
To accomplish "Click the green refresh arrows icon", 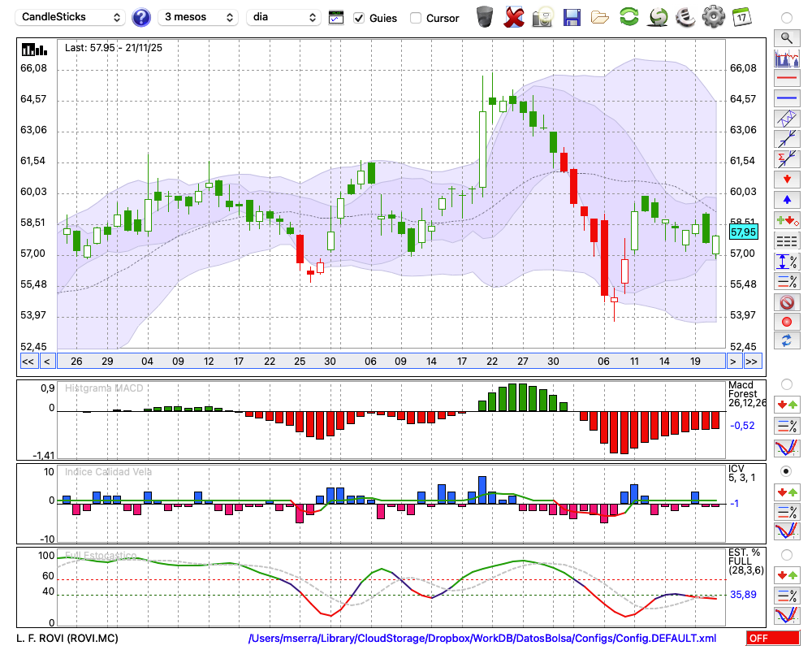I will click(x=628, y=17).
